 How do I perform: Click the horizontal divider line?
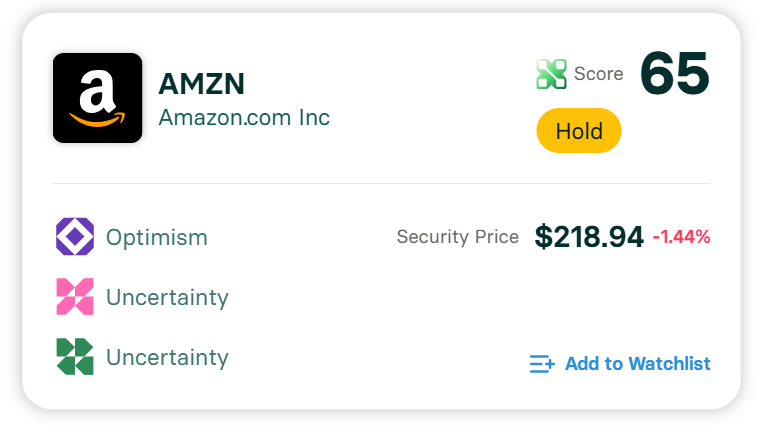[381, 184]
